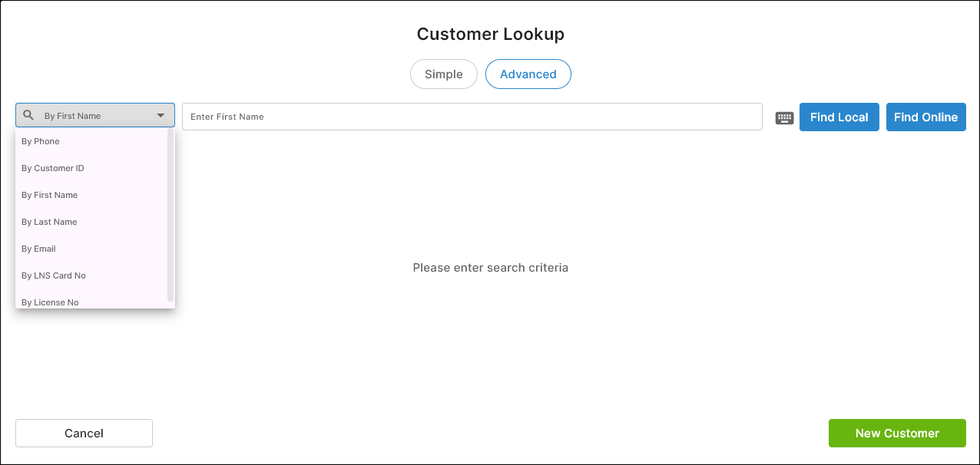Select By Email search type
Viewport: 980px width, 465px height.
click(91, 249)
